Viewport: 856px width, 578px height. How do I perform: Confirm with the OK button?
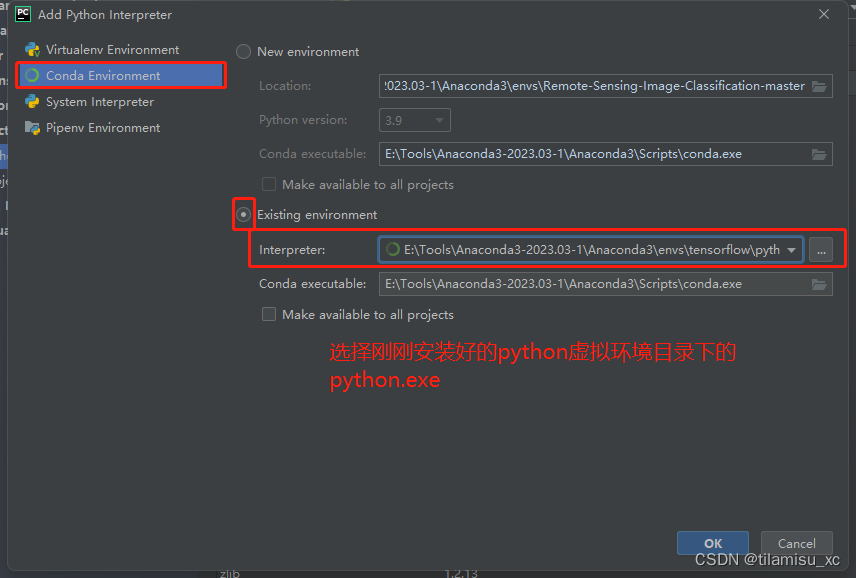713,543
